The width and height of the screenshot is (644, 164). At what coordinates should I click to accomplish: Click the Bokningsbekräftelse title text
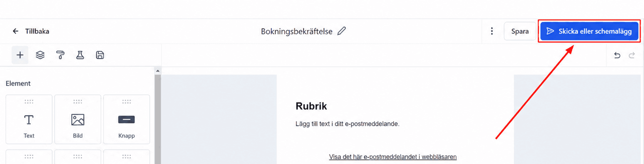pyautogui.click(x=297, y=31)
